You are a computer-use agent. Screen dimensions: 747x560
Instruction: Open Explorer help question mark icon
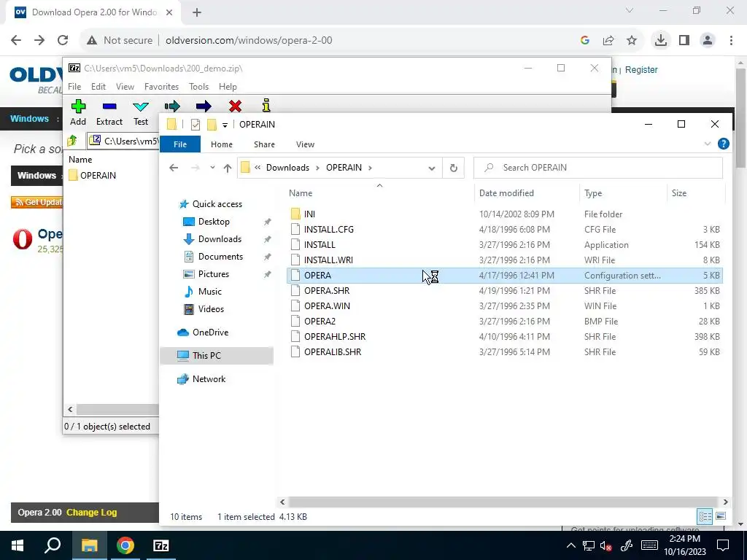tap(723, 144)
